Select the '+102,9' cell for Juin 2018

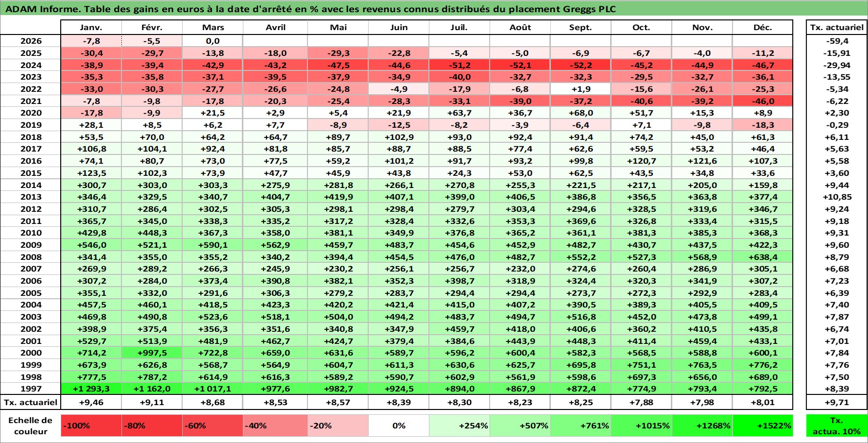pos(399,137)
